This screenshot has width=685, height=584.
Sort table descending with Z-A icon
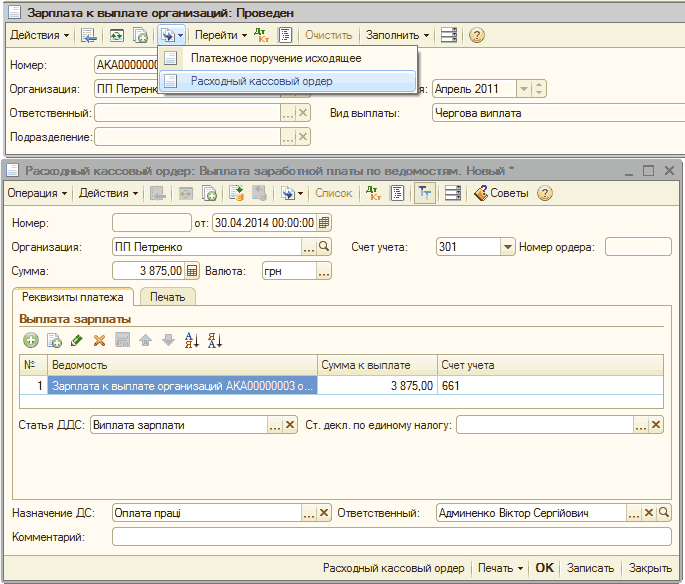pyautogui.click(x=214, y=341)
